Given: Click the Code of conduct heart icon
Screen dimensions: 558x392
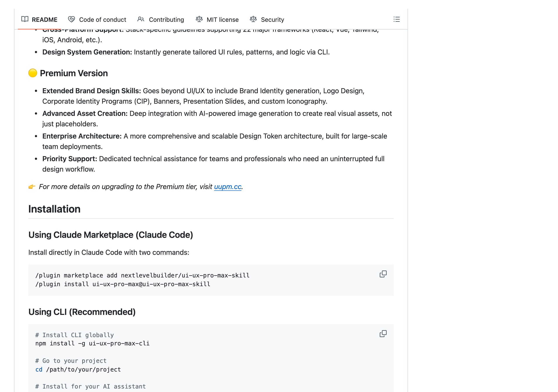Looking at the screenshot, I should coord(71,19).
